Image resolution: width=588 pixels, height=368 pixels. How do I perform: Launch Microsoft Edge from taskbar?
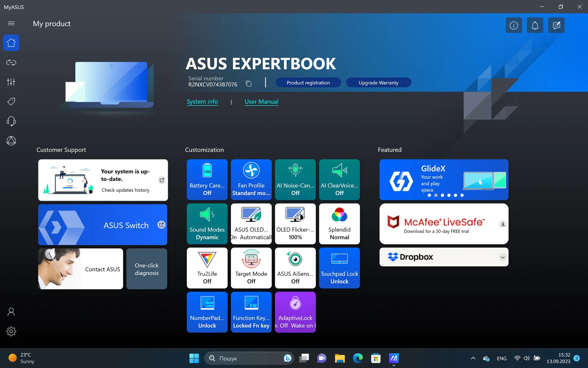tap(358, 358)
